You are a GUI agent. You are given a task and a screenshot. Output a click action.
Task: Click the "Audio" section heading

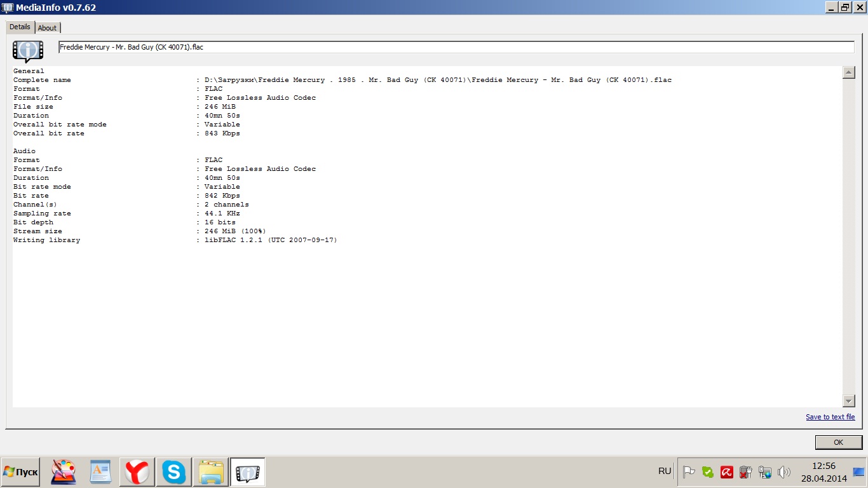24,151
